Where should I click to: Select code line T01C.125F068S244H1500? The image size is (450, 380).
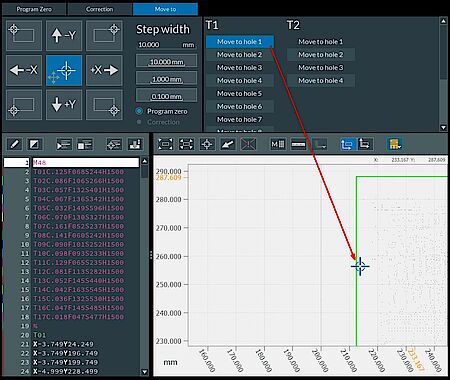79,172
